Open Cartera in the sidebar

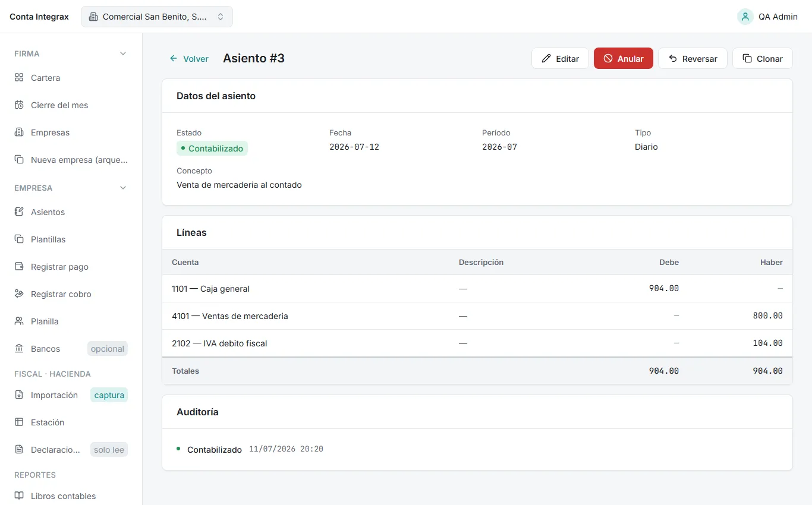pyautogui.click(x=71, y=78)
